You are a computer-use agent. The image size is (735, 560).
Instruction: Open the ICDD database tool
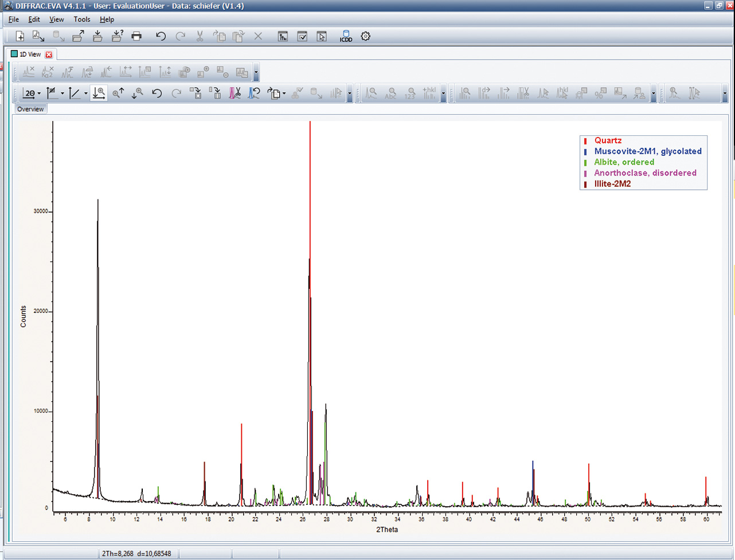coord(346,36)
